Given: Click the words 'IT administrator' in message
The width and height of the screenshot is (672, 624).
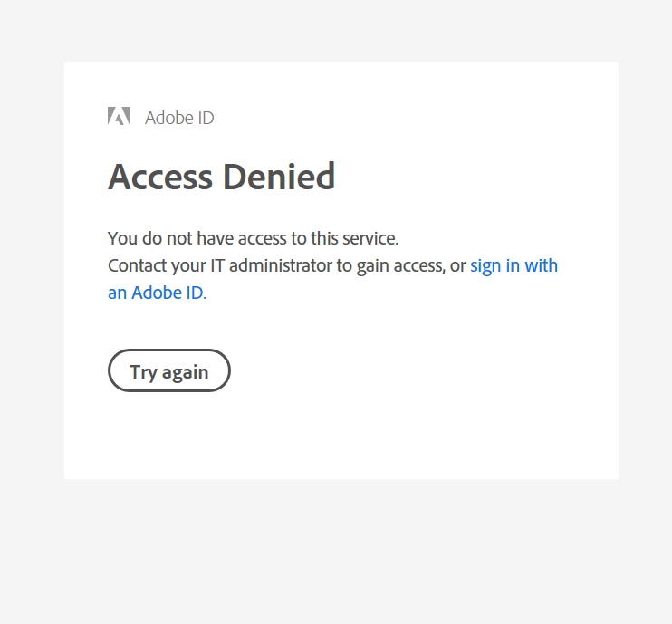Looking at the screenshot, I should point(272,265).
